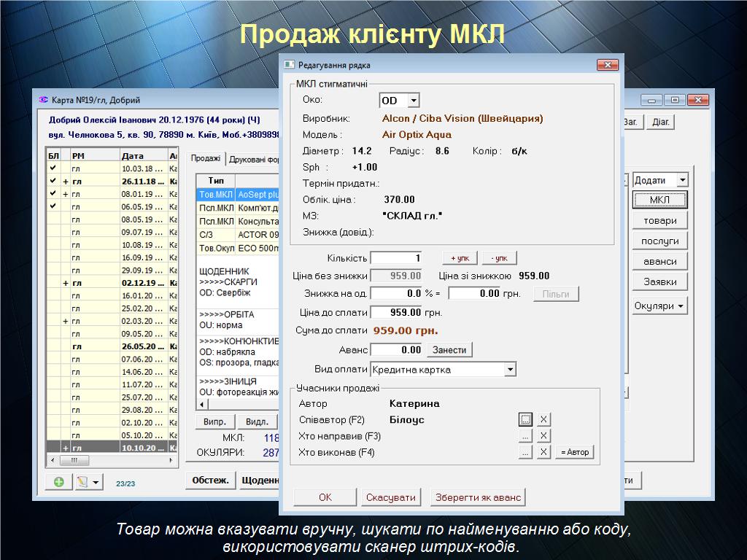Clear the Хто направив (F3) field

[x=543, y=436]
